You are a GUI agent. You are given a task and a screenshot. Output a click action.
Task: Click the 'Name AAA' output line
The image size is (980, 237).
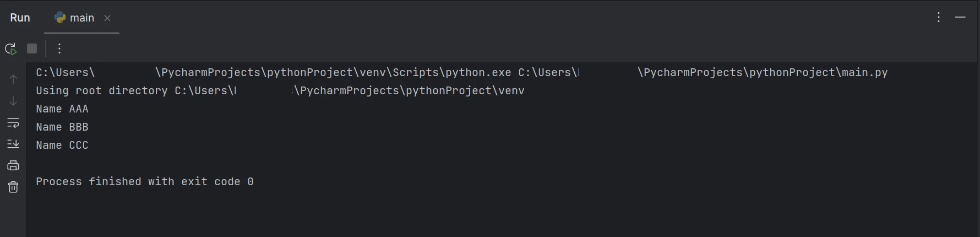[62, 109]
